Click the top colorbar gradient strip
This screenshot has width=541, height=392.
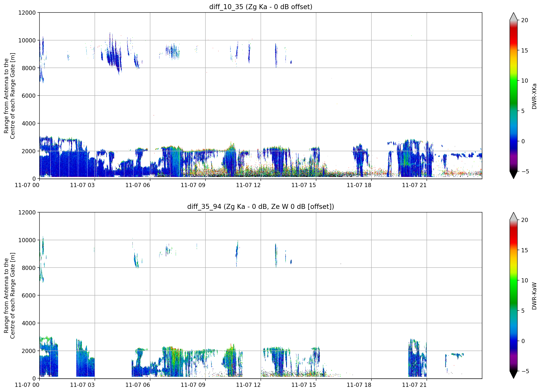coord(513,96)
